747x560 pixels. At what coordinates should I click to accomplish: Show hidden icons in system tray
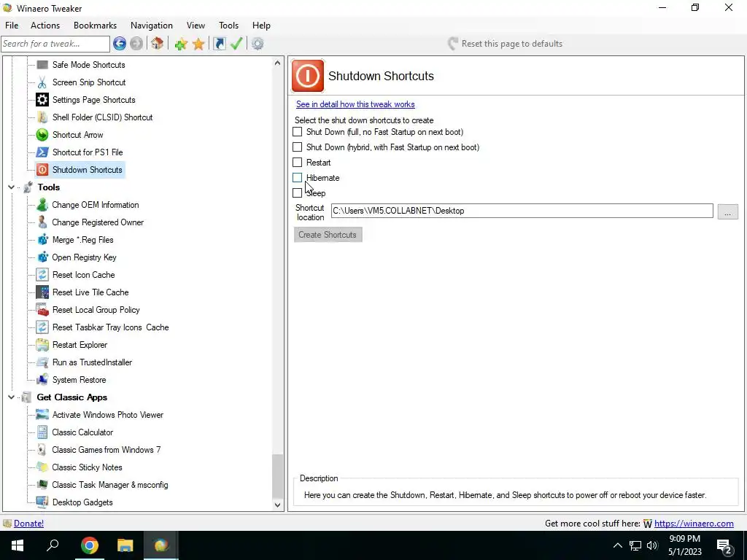(x=617, y=545)
